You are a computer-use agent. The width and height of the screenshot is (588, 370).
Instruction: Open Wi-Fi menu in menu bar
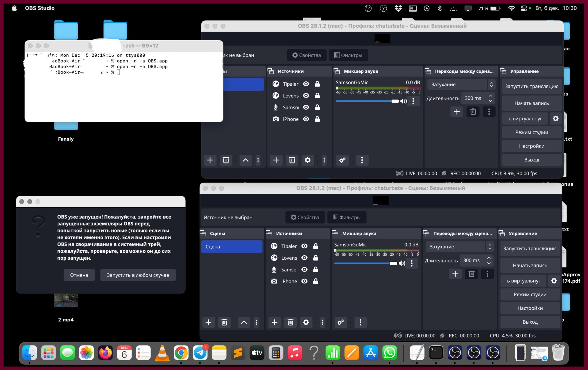click(x=511, y=8)
